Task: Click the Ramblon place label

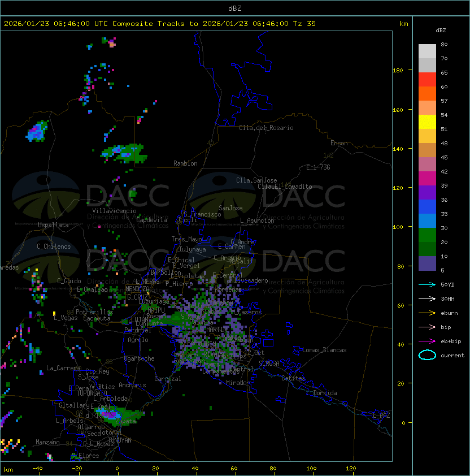Action: tap(185, 163)
